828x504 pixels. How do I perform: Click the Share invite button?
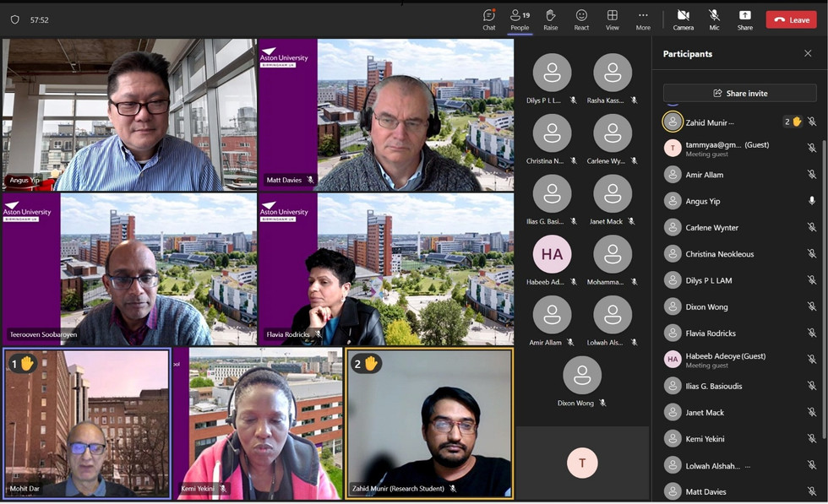(x=739, y=93)
